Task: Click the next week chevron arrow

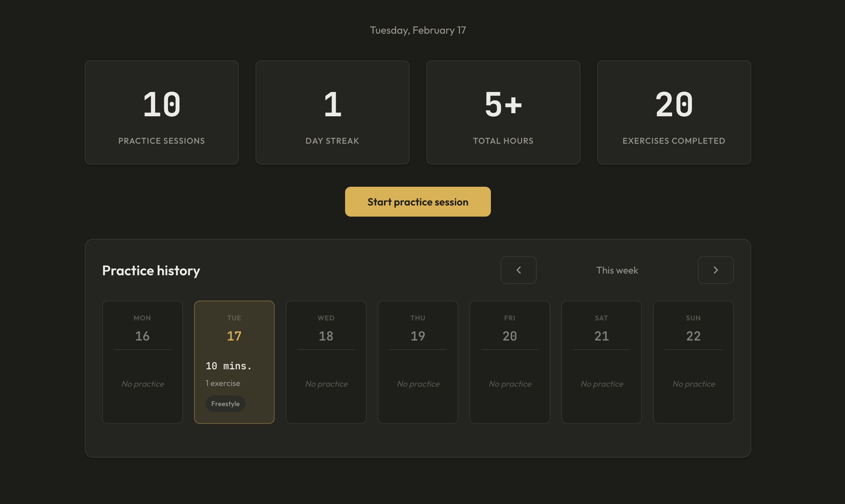Action: coord(716,270)
